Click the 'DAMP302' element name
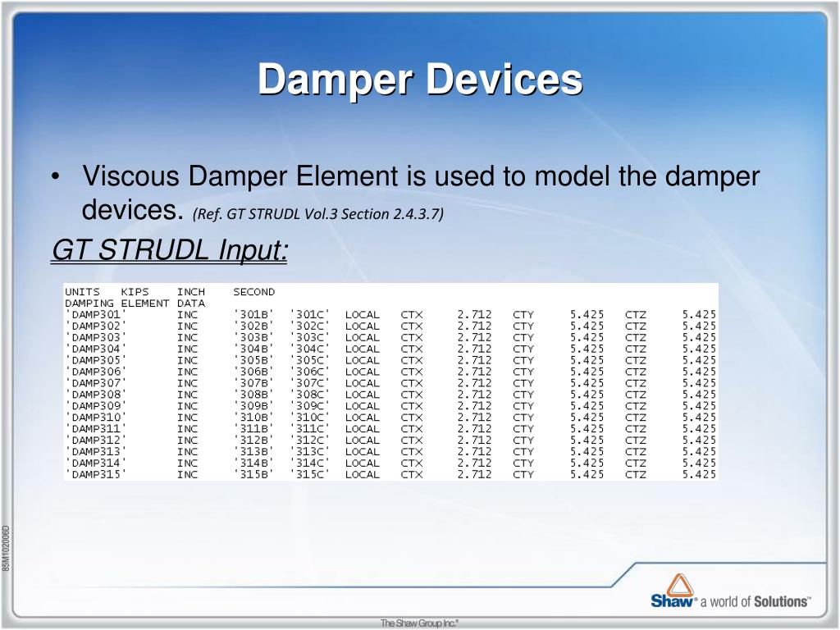 point(96,326)
